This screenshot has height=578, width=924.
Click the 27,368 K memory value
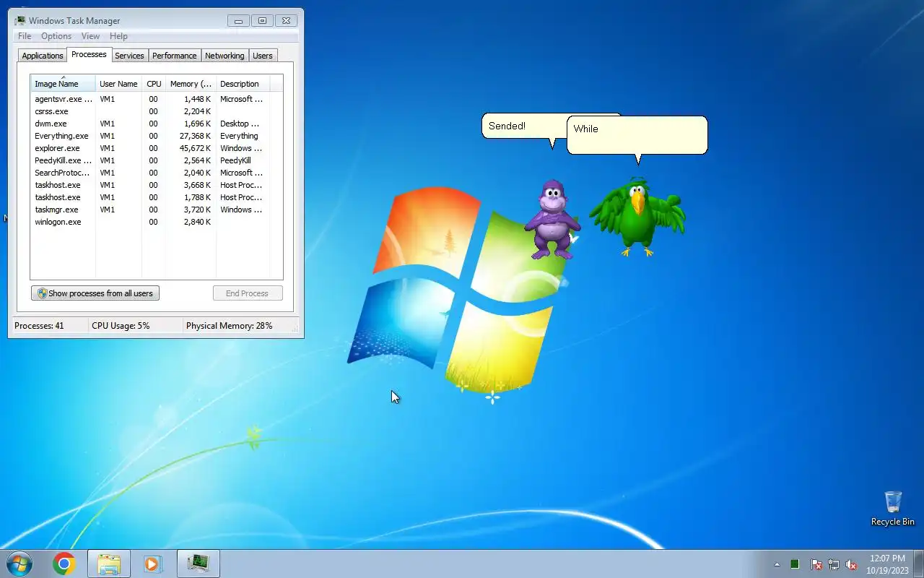[x=195, y=136]
